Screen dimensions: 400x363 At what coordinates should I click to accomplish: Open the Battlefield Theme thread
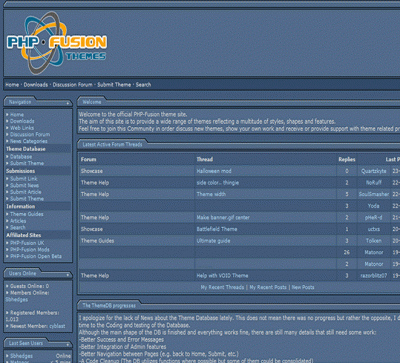[x=217, y=229]
